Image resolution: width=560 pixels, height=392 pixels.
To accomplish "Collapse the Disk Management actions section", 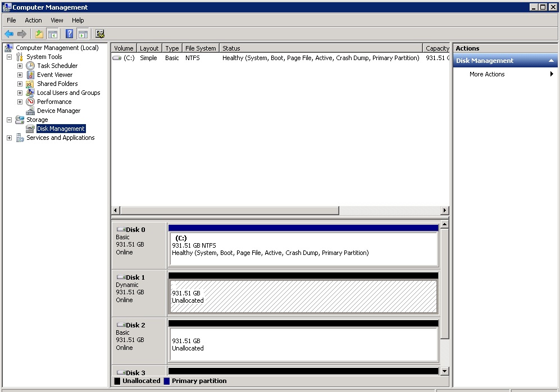I will point(551,61).
